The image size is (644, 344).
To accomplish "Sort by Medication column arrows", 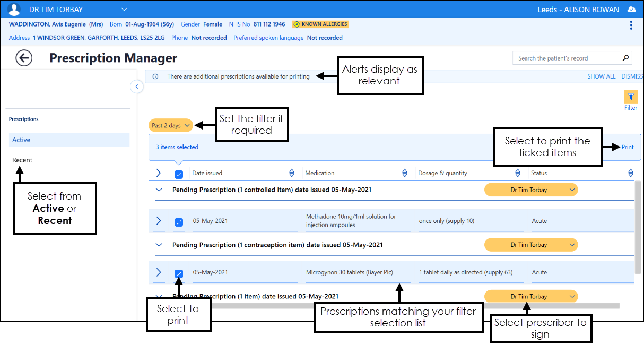I will [405, 173].
